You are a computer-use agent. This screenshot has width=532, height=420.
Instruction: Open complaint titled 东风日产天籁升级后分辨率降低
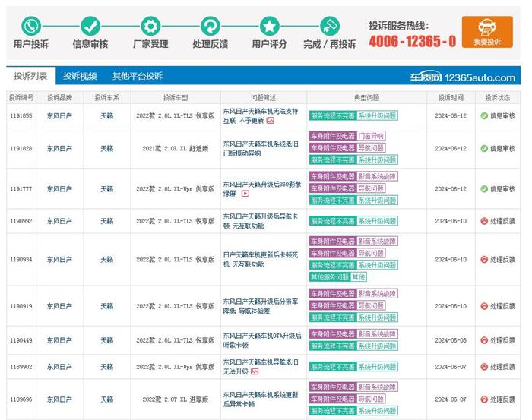pos(260,306)
